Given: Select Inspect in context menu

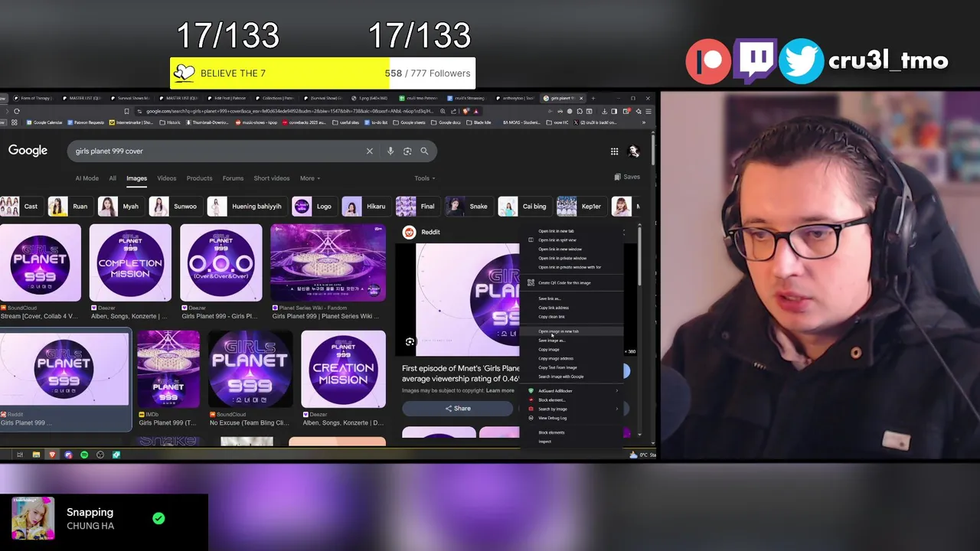Looking at the screenshot, I should (x=572, y=442).
